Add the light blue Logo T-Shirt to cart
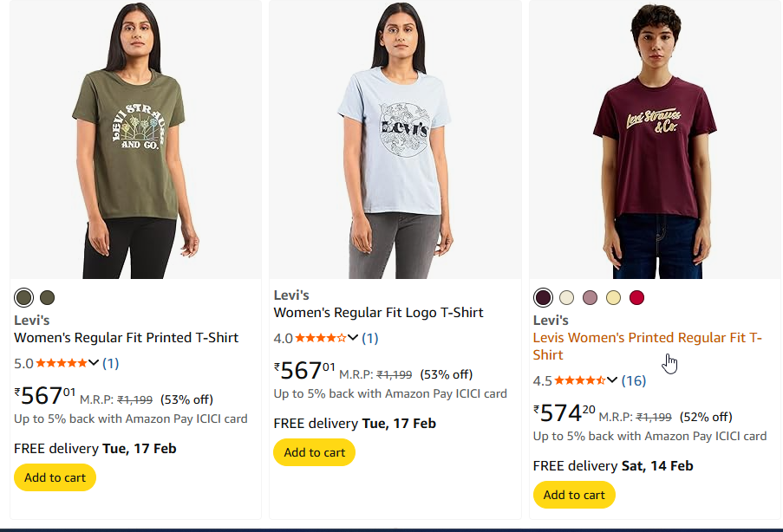The image size is (783, 532). 314,452
